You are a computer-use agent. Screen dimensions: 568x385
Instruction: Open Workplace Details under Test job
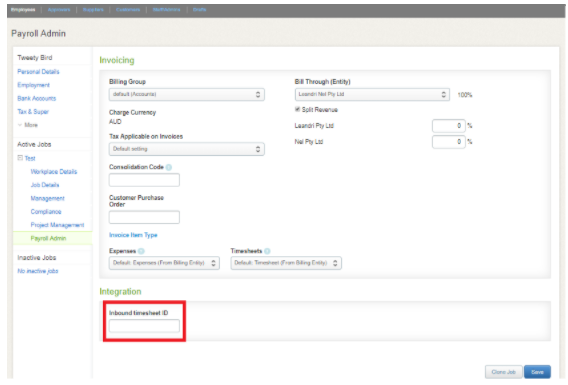tap(54, 172)
